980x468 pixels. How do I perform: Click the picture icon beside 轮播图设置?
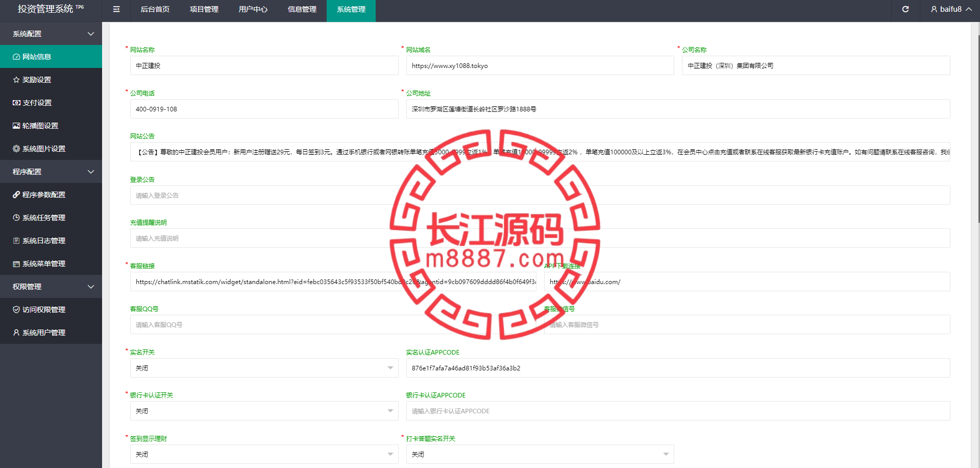tap(16, 126)
